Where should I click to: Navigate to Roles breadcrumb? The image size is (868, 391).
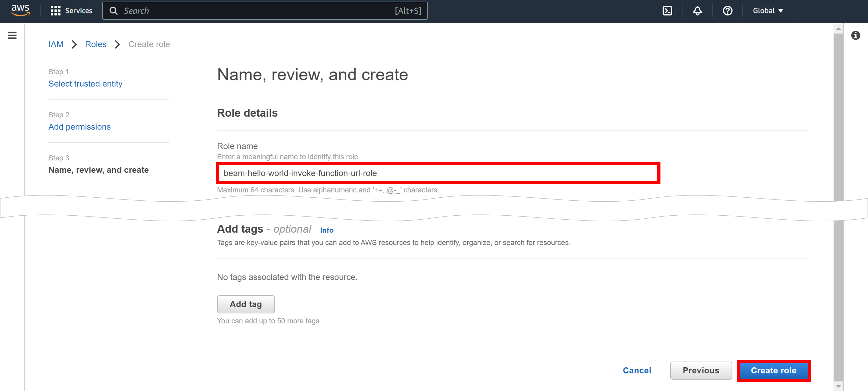click(95, 44)
